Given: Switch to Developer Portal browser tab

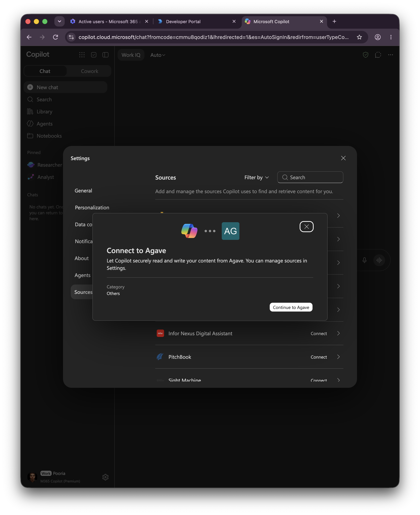Looking at the screenshot, I should [197, 21].
